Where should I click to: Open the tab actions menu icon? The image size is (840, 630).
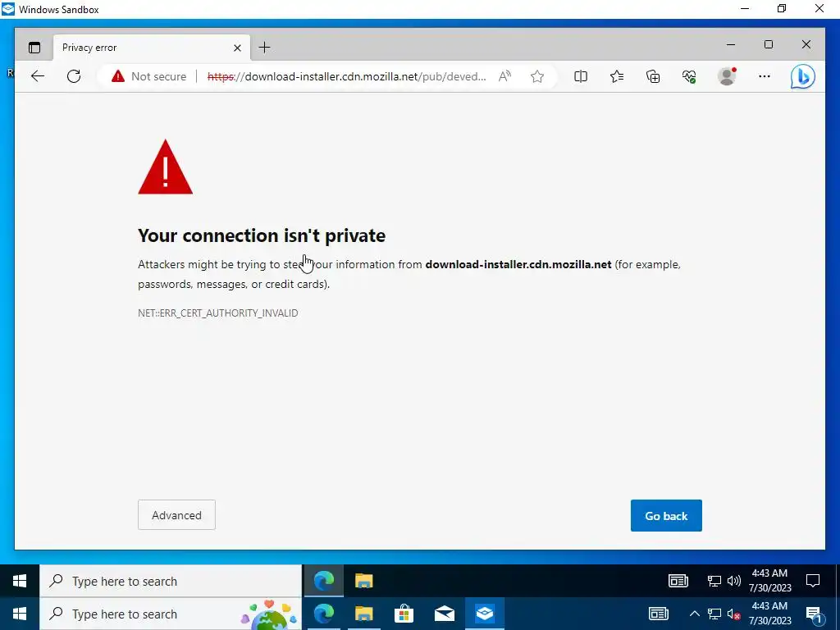pyautogui.click(x=34, y=48)
